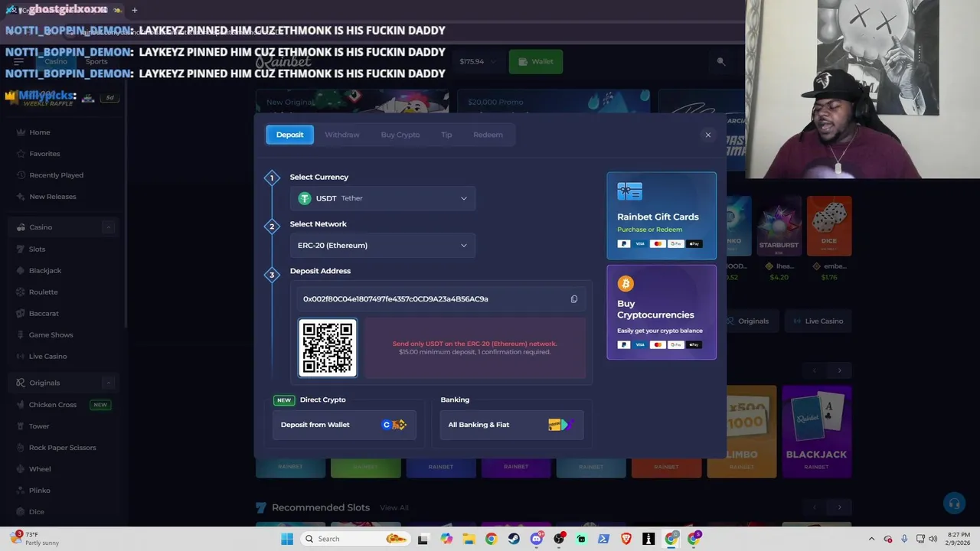Screen dimensions: 980x551
Task: Go to Home in the sidebar
Action: [40, 132]
